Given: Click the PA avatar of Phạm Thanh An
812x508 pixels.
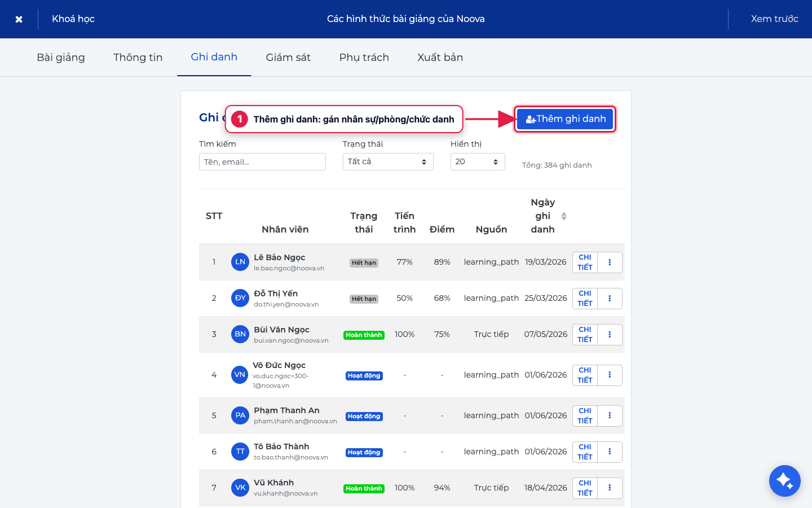Looking at the screenshot, I should (240, 415).
